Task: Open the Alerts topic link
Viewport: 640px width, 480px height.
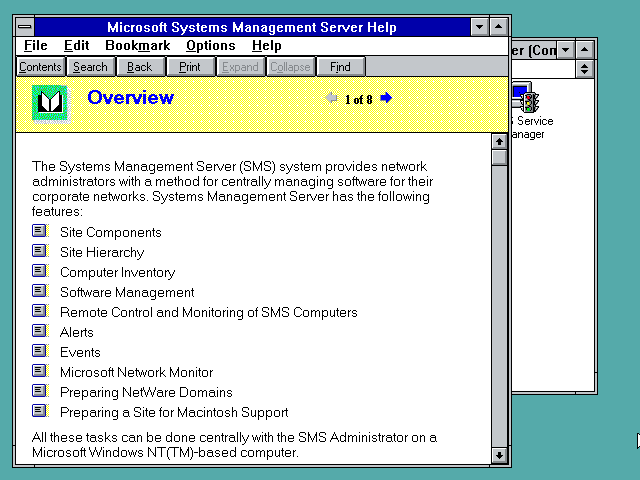Action: tap(77, 332)
